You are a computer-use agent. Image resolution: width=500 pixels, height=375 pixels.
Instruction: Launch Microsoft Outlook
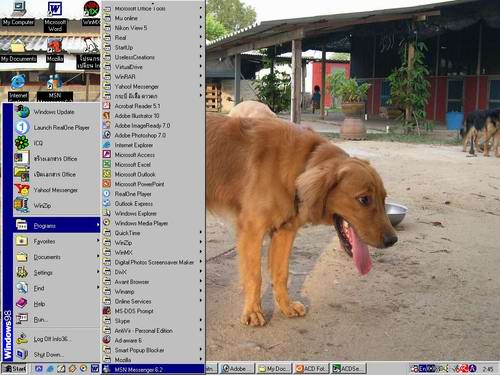(153, 174)
